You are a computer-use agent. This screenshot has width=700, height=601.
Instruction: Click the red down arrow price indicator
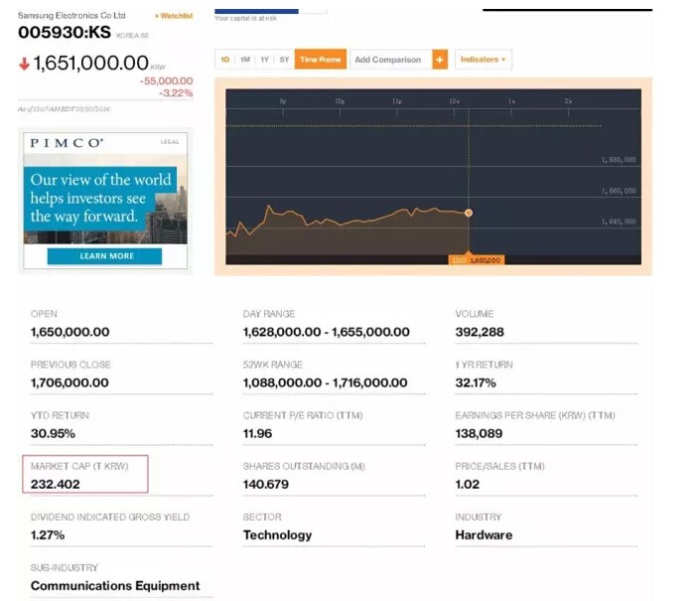[x=24, y=65]
